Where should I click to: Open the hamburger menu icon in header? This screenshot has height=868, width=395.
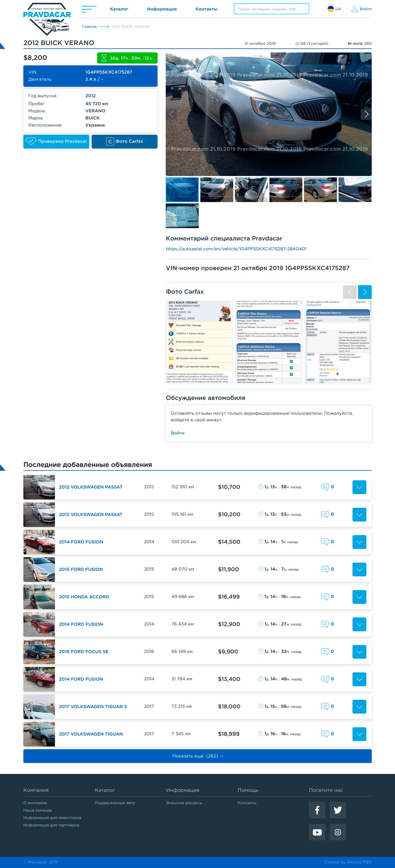[x=89, y=9]
